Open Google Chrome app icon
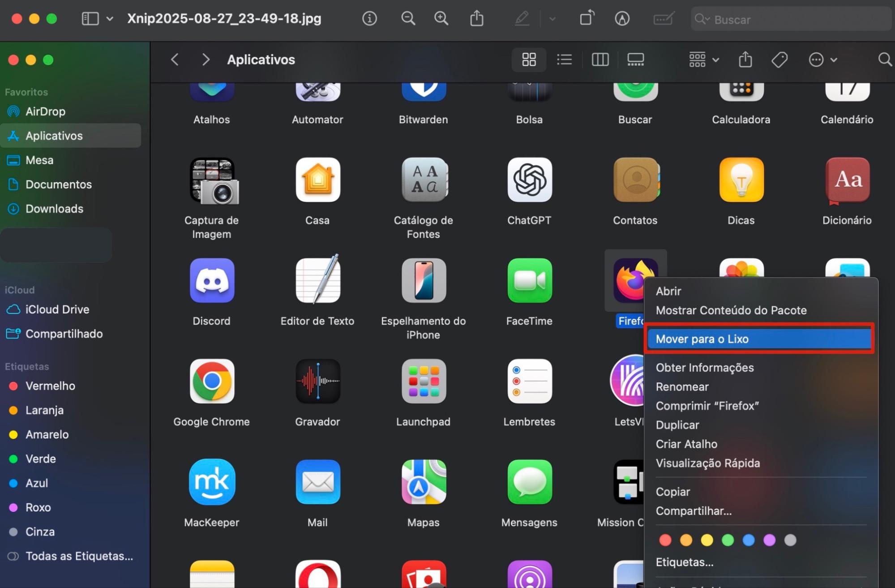Screen dimensions: 895x588 [212, 382]
